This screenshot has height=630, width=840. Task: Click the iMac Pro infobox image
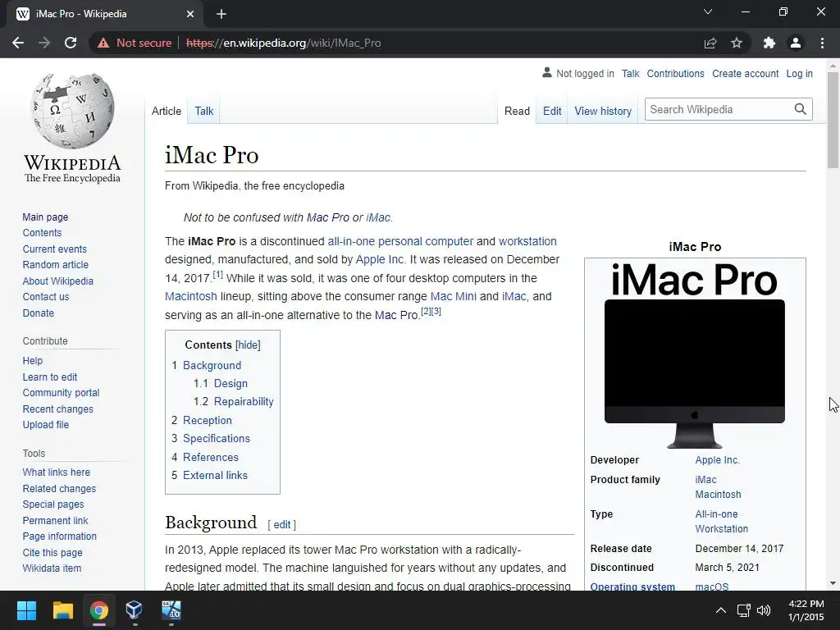coord(695,354)
